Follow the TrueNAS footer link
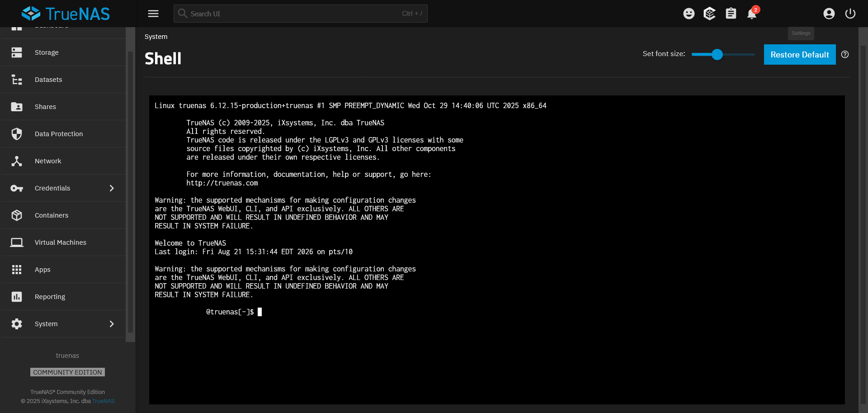Image resolution: width=868 pixels, height=413 pixels. coord(104,401)
